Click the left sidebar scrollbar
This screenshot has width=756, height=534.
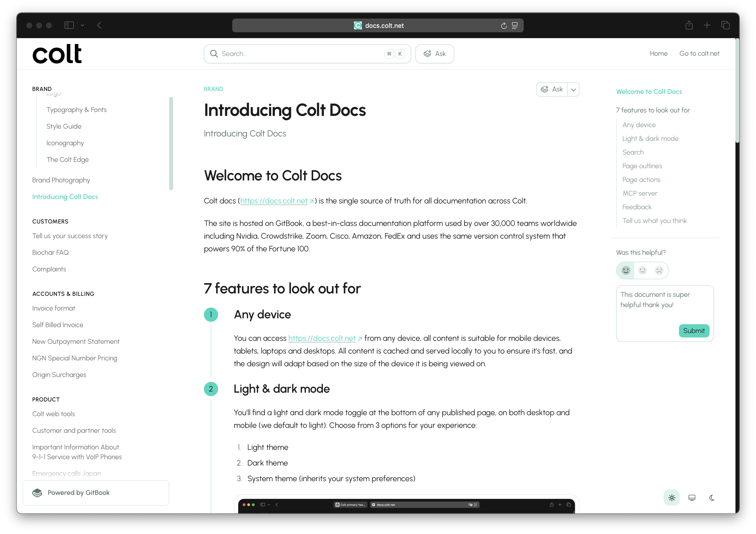coord(171,143)
